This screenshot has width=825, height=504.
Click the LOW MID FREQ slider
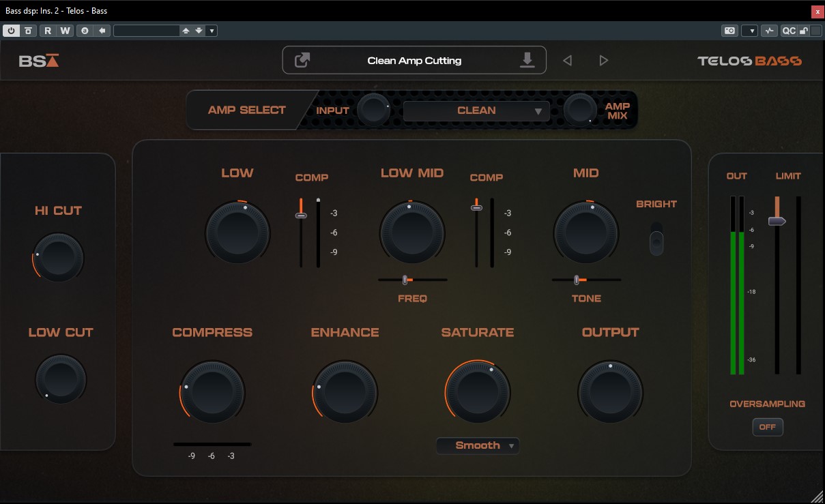[413, 280]
